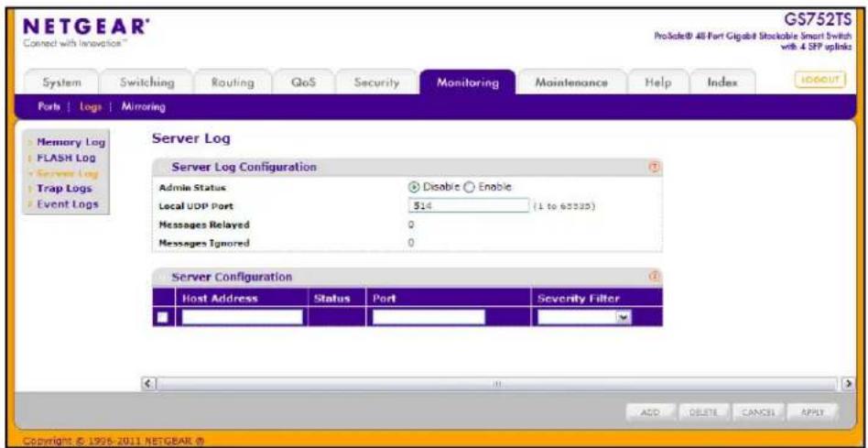Click the server Port input field
The width and height of the screenshot is (868, 448).
pyautogui.click(x=429, y=317)
